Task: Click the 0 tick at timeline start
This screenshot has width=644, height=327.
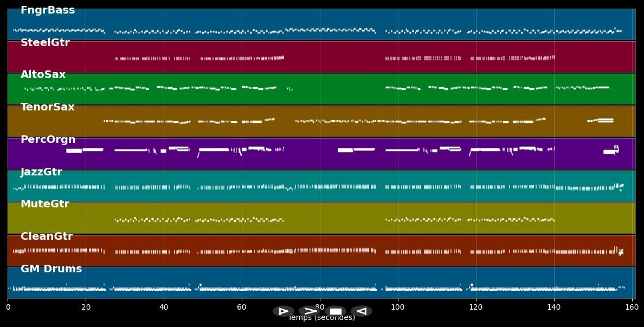Action: tap(8, 308)
